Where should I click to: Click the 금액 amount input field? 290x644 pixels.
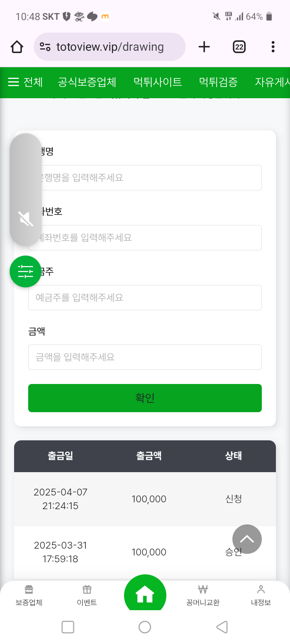[145, 357]
